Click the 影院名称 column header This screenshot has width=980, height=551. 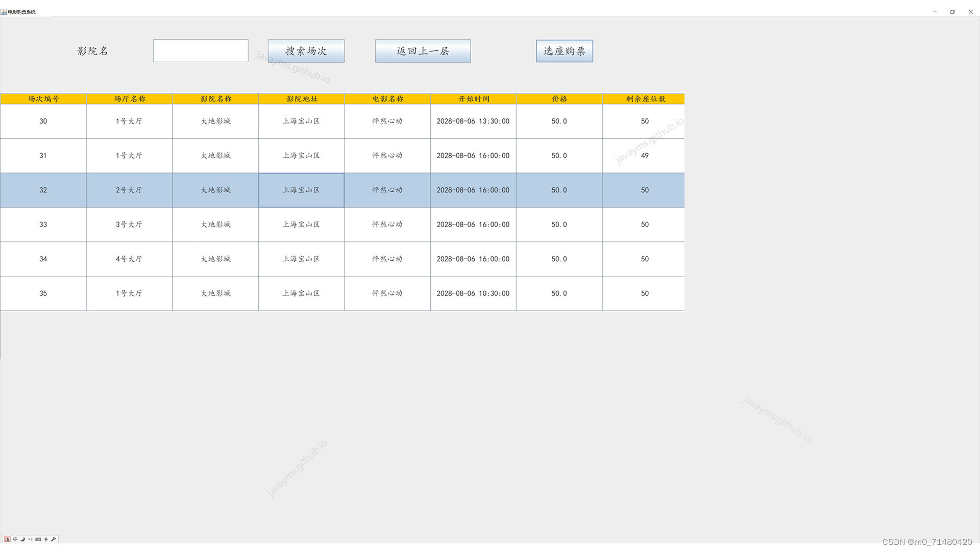(215, 98)
